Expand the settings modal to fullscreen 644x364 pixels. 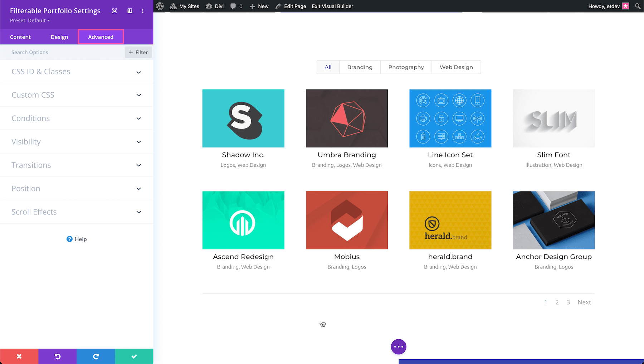click(114, 11)
